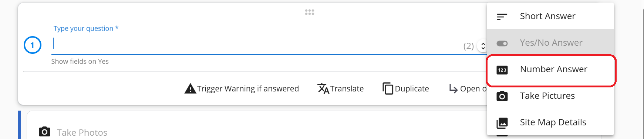The width and height of the screenshot is (644, 139).
Task: Click the drag handle dots at top
Action: click(310, 12)
